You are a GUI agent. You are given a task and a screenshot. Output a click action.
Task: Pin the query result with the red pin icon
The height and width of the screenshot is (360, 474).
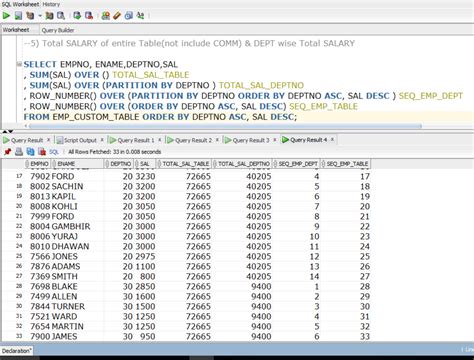click(7, 152)
